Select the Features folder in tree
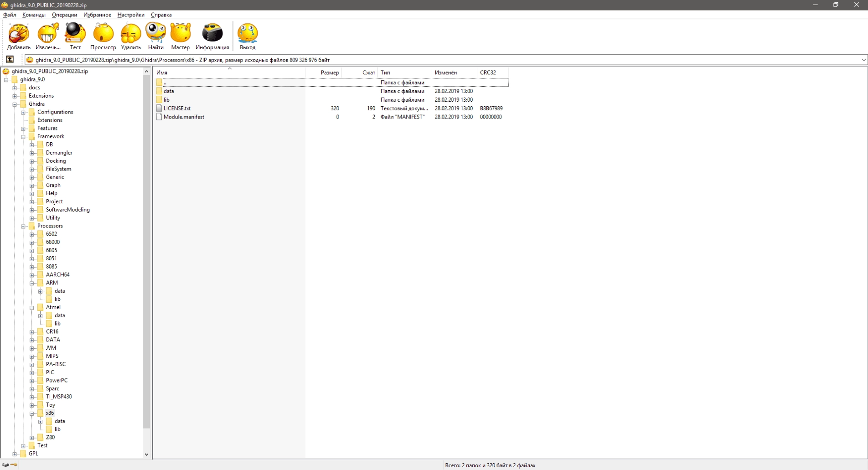868x470 pixels. 47,128
